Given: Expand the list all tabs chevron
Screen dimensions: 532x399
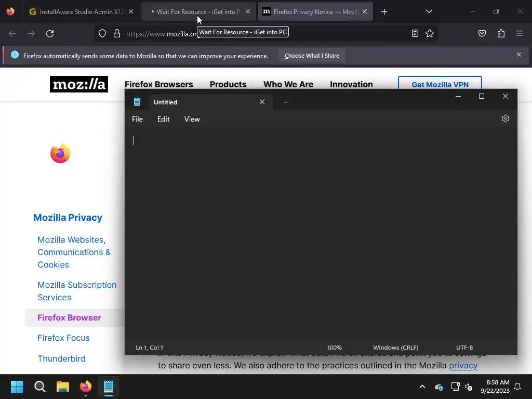Looking at the screenshot, I should point(429,11).
